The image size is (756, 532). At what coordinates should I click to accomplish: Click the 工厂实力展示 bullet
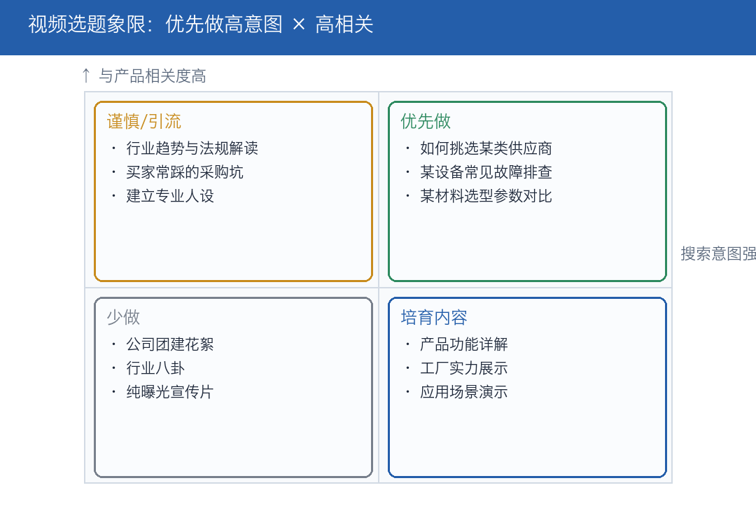coord(463,368)
